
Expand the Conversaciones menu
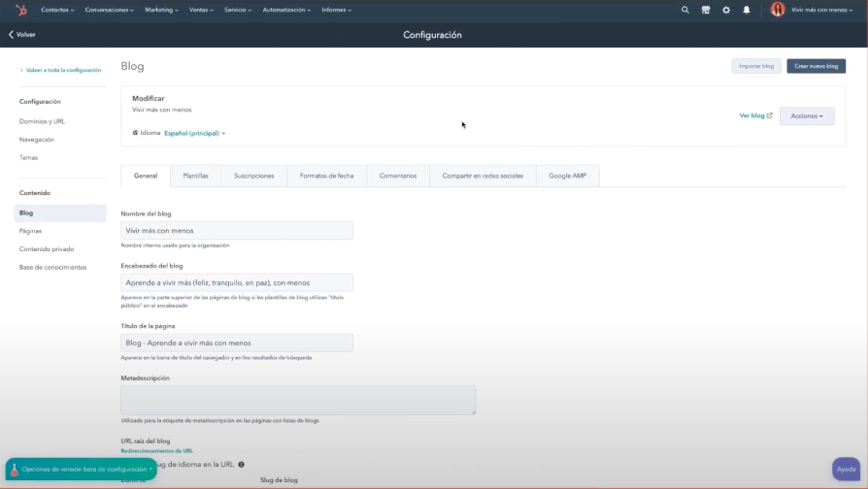pyautogui.click(x=109, y=10)
